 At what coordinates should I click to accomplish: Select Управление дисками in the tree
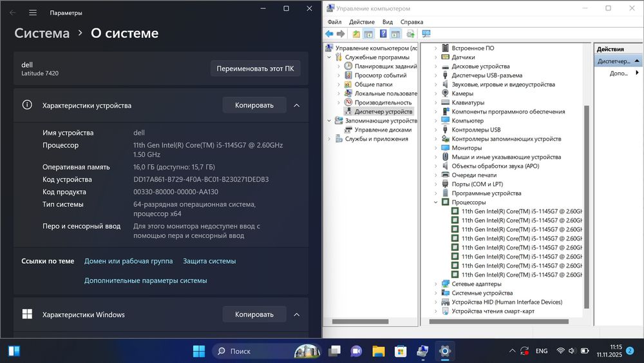[x=383, y=130]
